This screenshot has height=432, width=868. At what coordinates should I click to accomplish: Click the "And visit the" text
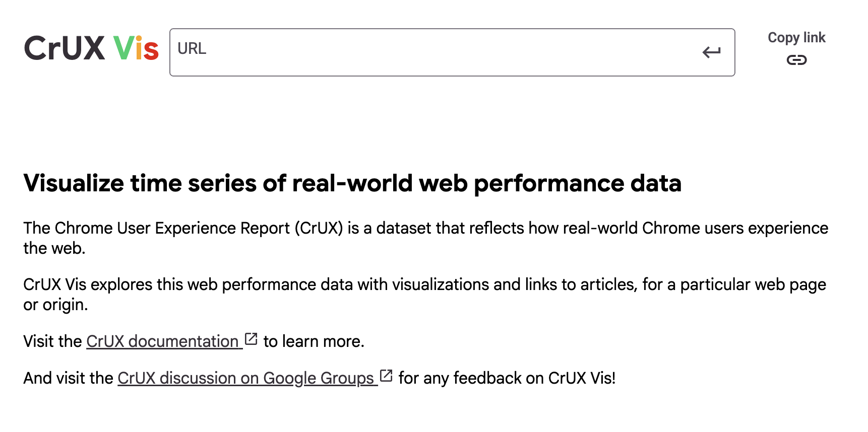click(68, 378)
